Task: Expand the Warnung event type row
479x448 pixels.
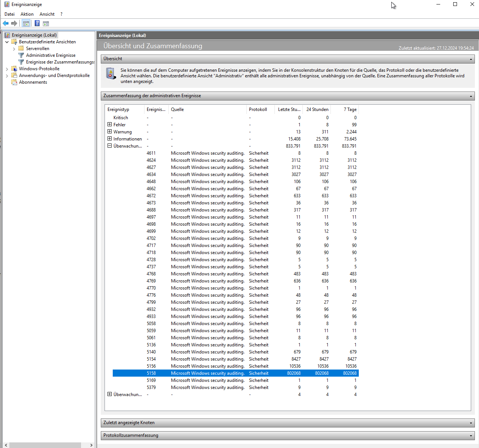Action: 109,132
